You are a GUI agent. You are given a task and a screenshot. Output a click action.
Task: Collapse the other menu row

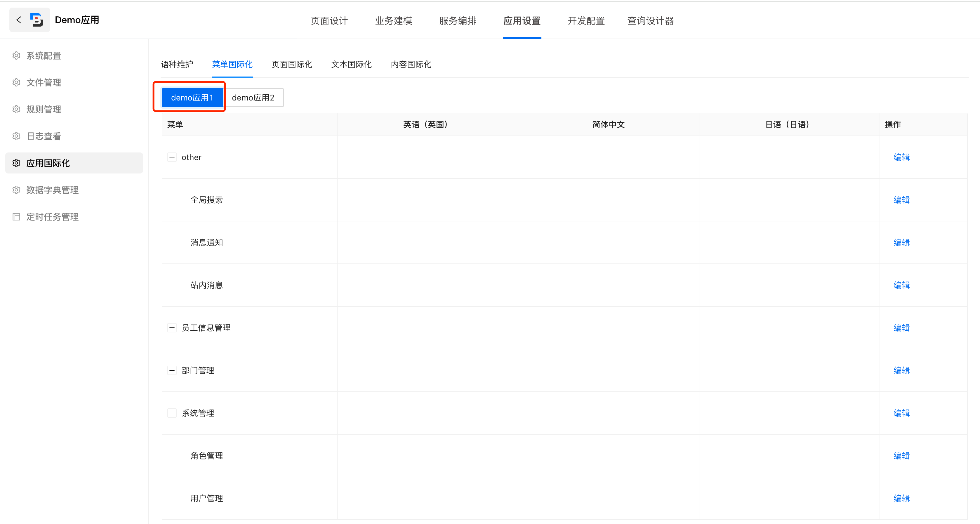point(172,157)
